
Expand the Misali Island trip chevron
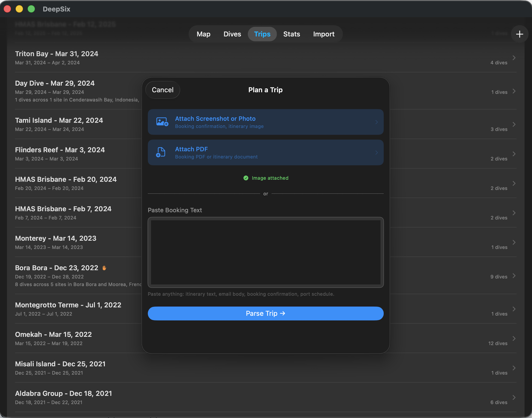(514, 368)
